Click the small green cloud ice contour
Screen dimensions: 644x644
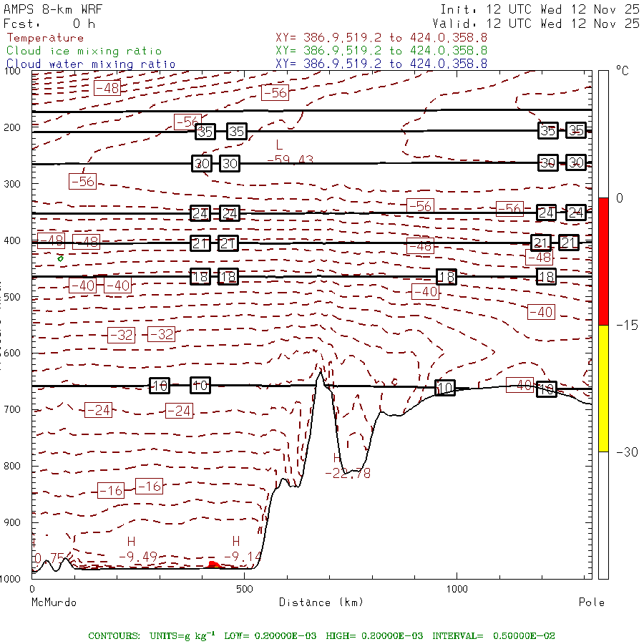(61, 258)
